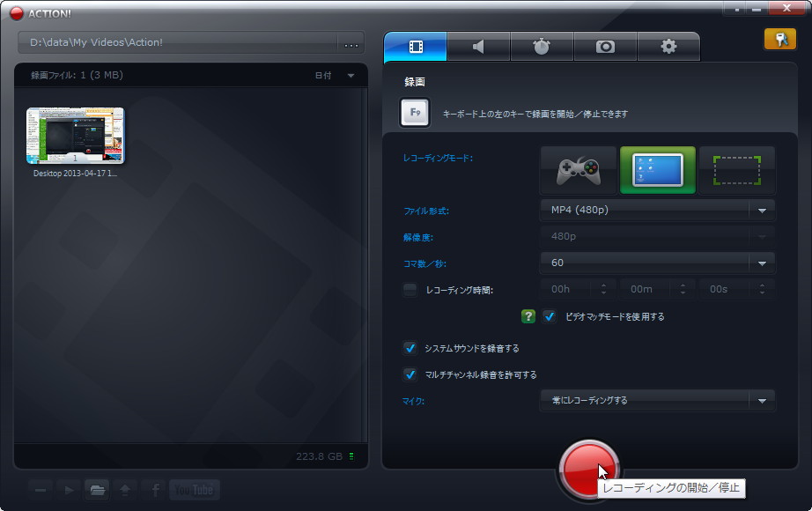Viewport: 812px width, 511px height.
Task: Click the green question mark help icon
Action: [x=528, y=316]
